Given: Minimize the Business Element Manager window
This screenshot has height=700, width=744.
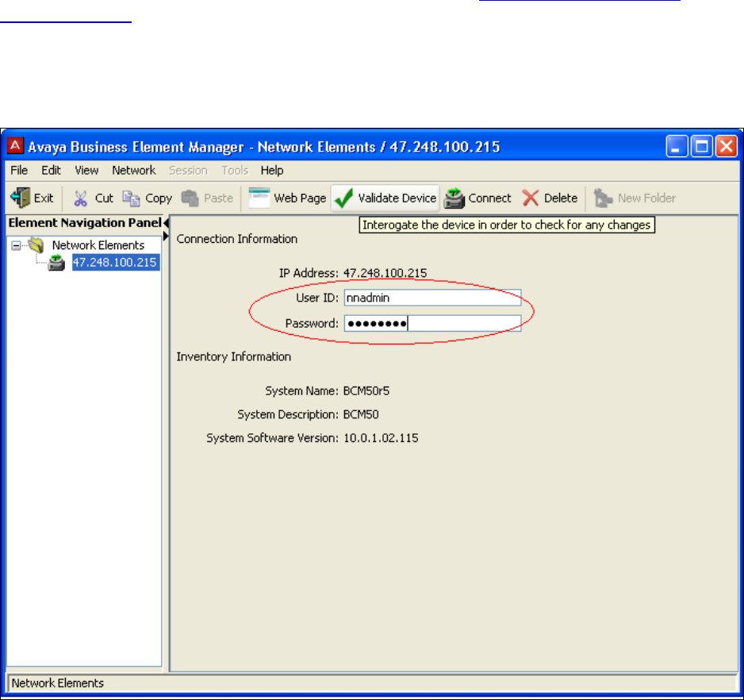Looking at the screenshot, I should click(677, 146).
